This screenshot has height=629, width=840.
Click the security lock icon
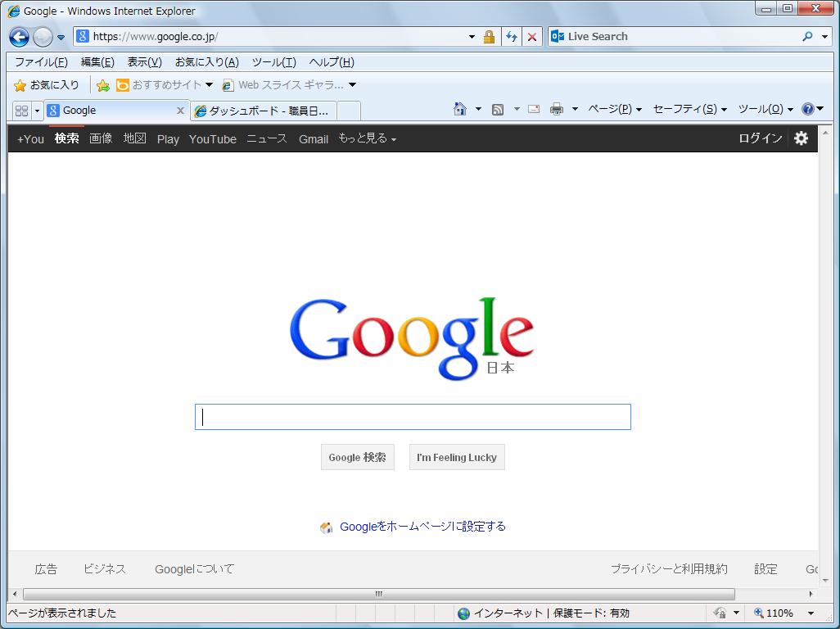[489, 36]
